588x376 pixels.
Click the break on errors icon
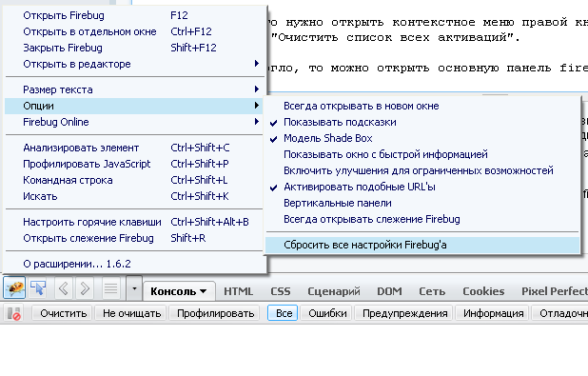(x=14, y=314)
